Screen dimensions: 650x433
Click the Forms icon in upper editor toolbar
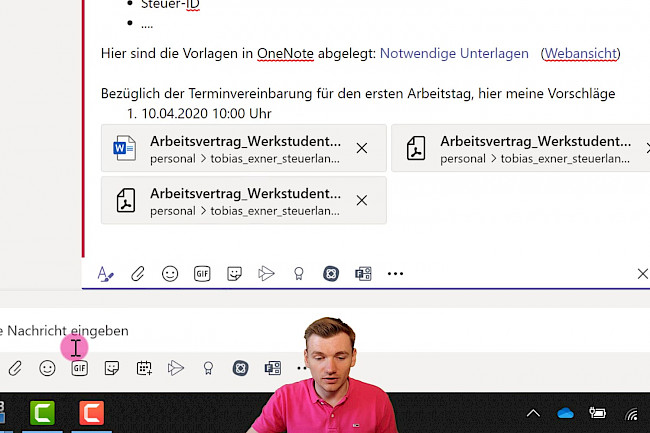coord(363,274)
